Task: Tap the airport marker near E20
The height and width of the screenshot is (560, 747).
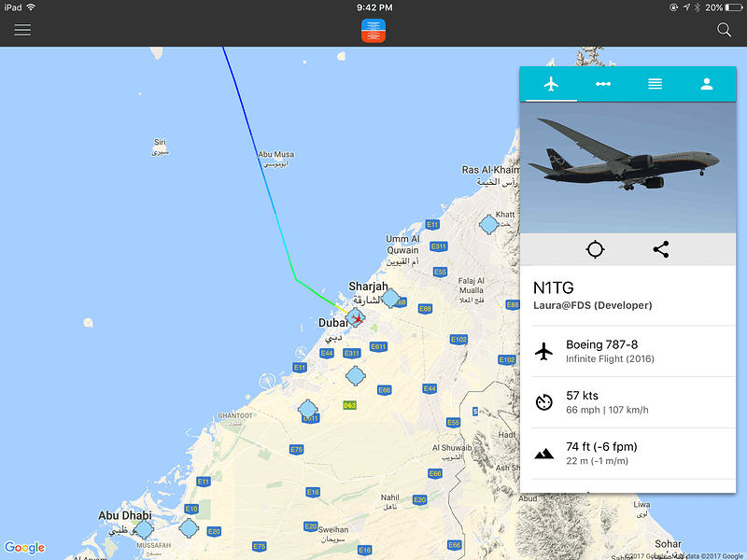Action: (189, 528)
